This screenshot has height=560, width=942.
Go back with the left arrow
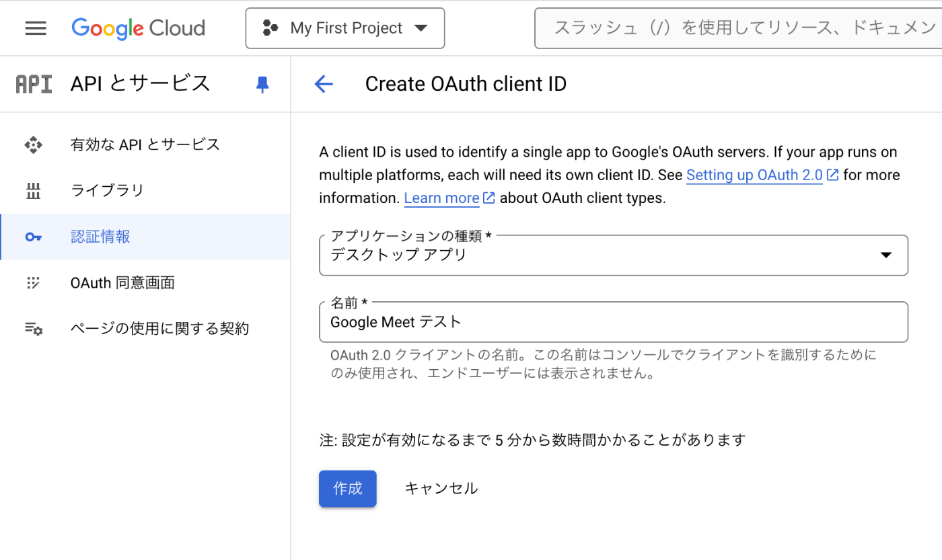324,84
